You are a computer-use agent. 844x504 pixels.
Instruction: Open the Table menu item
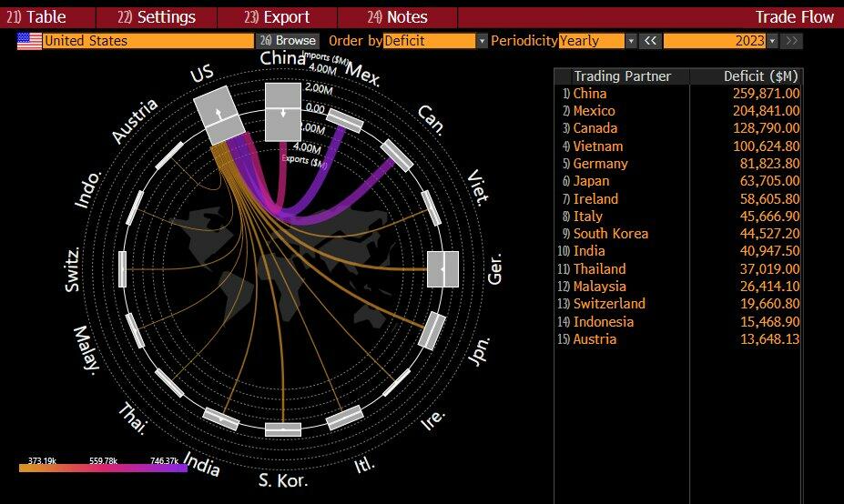pos(36,17)
